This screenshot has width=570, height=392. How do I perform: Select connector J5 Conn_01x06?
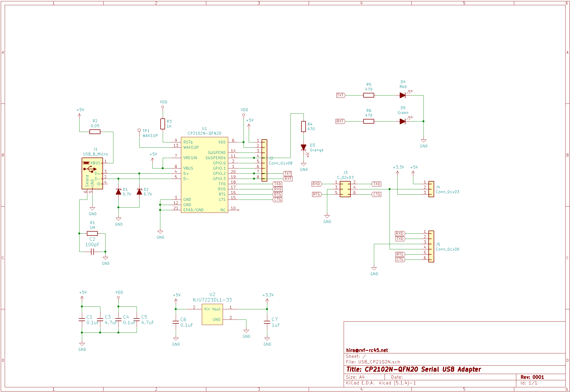(x=432, y=246)
